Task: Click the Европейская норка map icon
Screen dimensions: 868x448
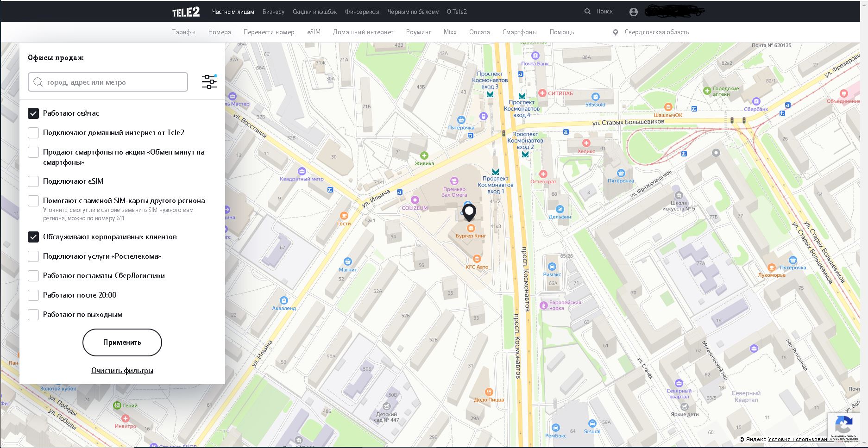Action: [544, 305]
